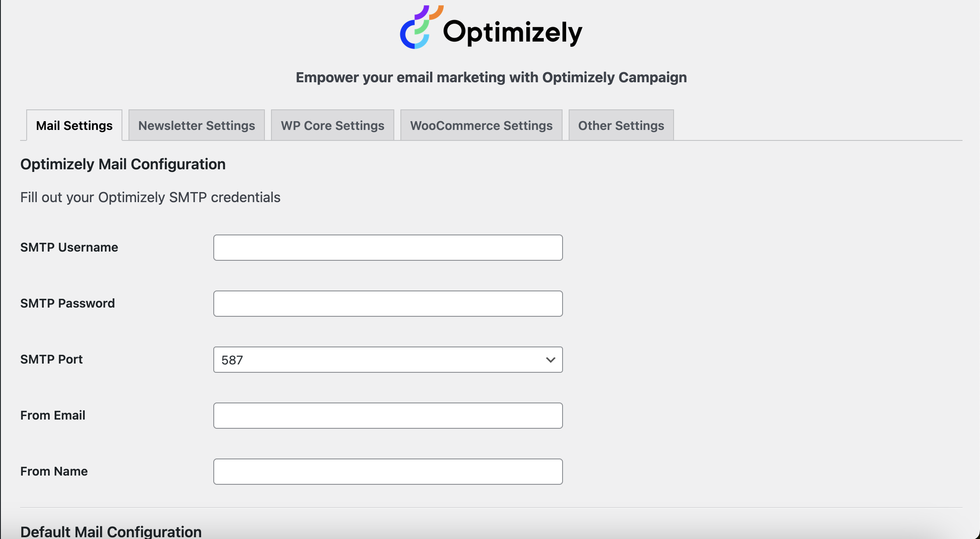Switch to Newsletter Settings tab
Screen dimensions: 980x539
[x=197, y=126]
